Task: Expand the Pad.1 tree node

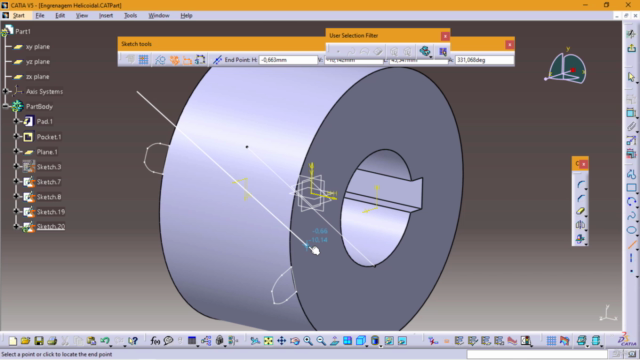Action: pos(16,121)
